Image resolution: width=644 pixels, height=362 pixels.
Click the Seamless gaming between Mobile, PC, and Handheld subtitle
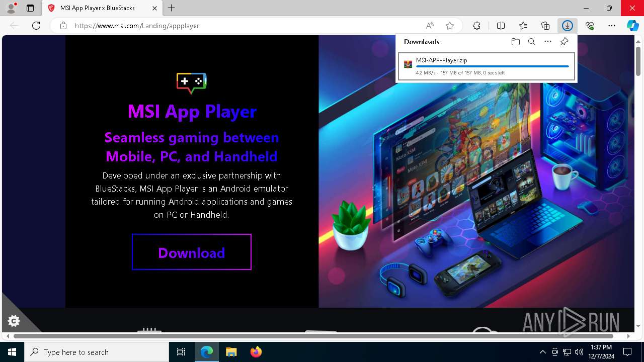pos(192,147)
